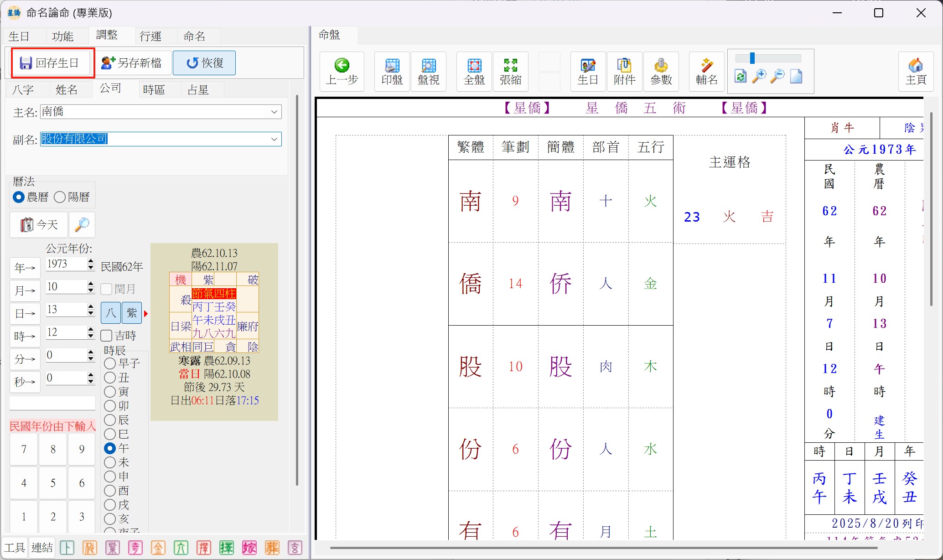Enable the 吉時 checkbox
Image resolution: width=943 pixels, height=560 pixels.
[x=107, y=336]
